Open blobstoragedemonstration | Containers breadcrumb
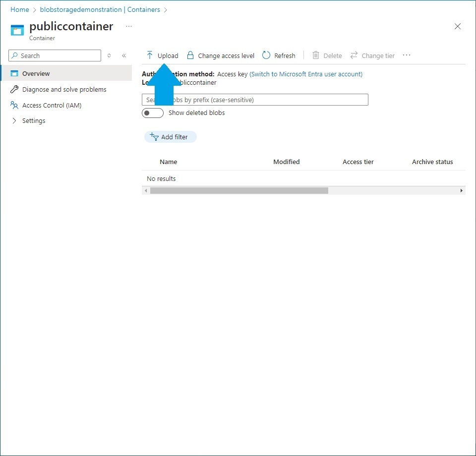 tap(100, 9)
